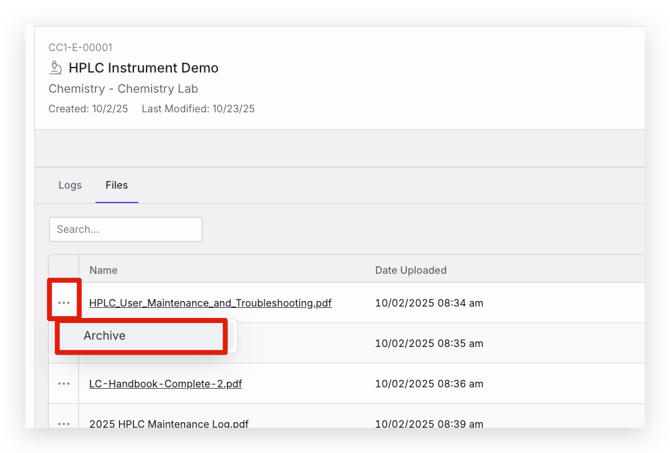The height and width of the screenshot is (453, 670).
Task: Open HPLC_User_Maintenance_and_Troubleshooting.pdf file link
Action: tap(210, 303)
